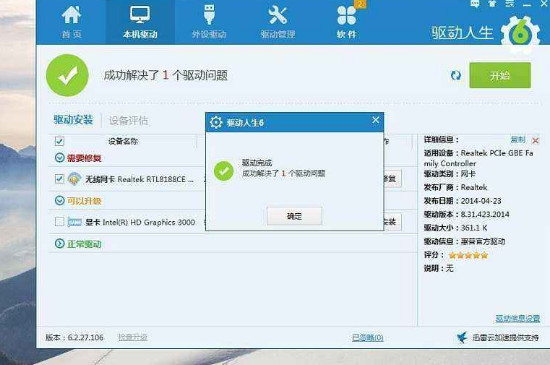The width and height of the screenshot is (550, 365).
Task: Go to the 首页 home tab
Action: tap(72, 22)
